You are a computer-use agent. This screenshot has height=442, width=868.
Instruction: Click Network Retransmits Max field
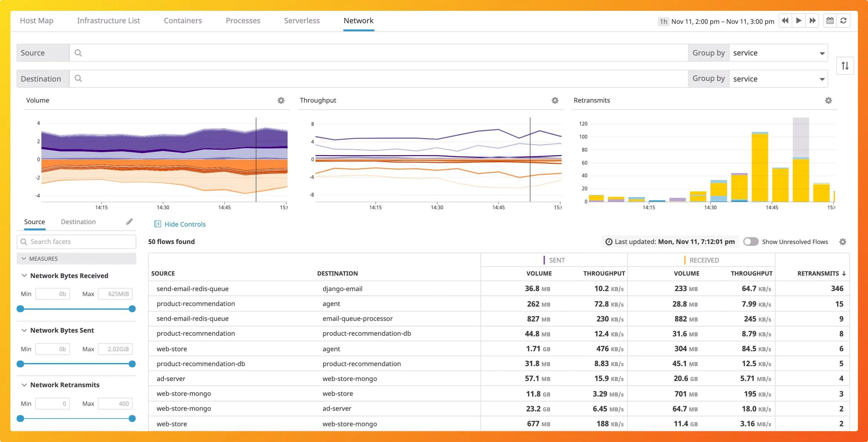pyautogui.click(x=115, y=404)
